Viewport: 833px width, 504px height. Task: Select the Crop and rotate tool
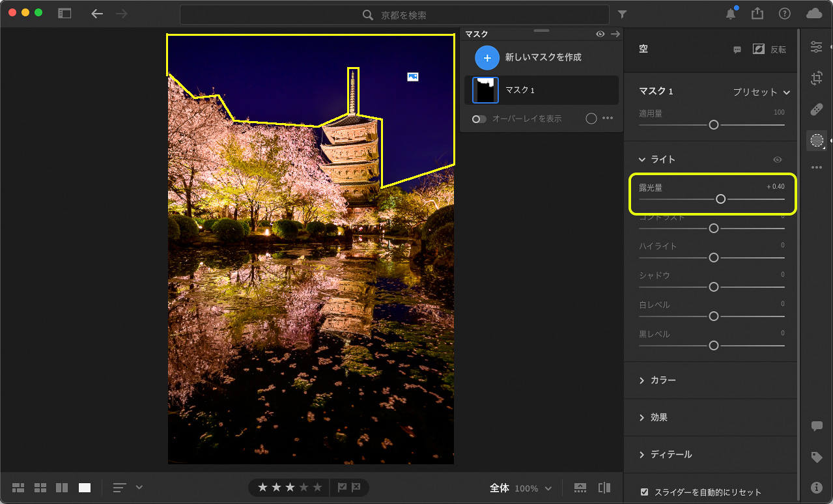(816, 78)
